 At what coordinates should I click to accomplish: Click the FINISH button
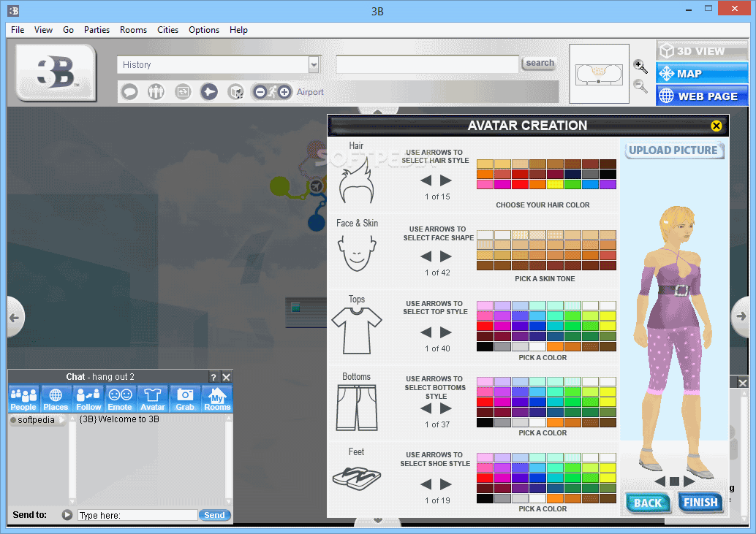tap(700, 503)
